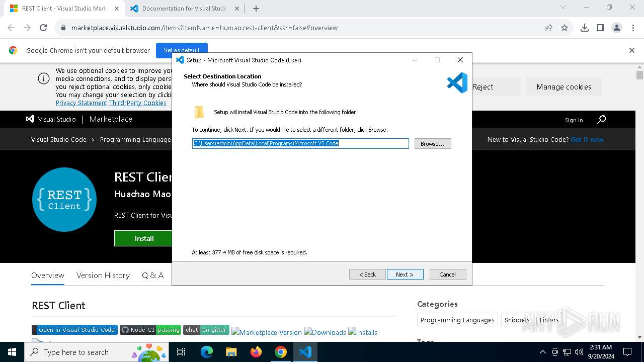Open the volume control in tray
The image size is (644, 362).
[x=579, y=352]
